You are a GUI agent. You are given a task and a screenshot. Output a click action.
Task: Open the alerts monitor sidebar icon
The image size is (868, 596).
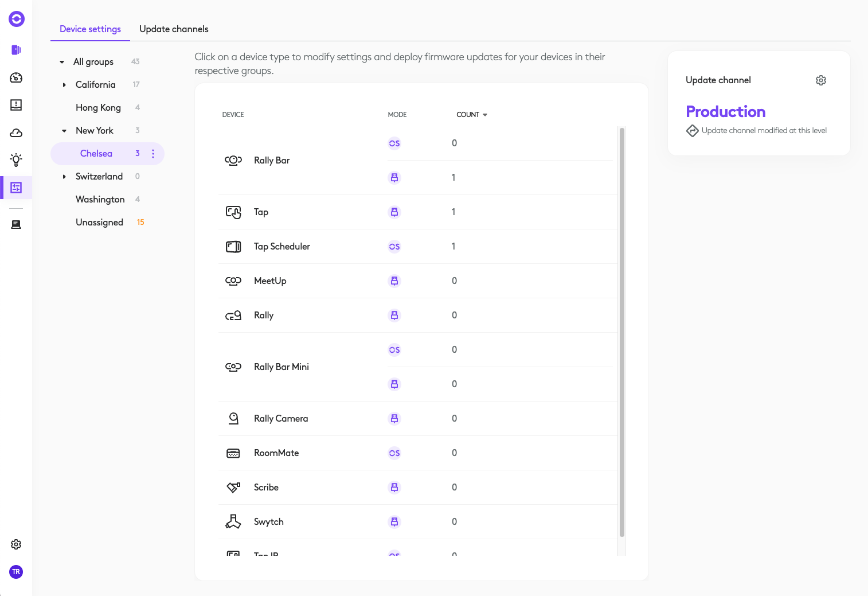pyautogui.click(x=16, y=105)
